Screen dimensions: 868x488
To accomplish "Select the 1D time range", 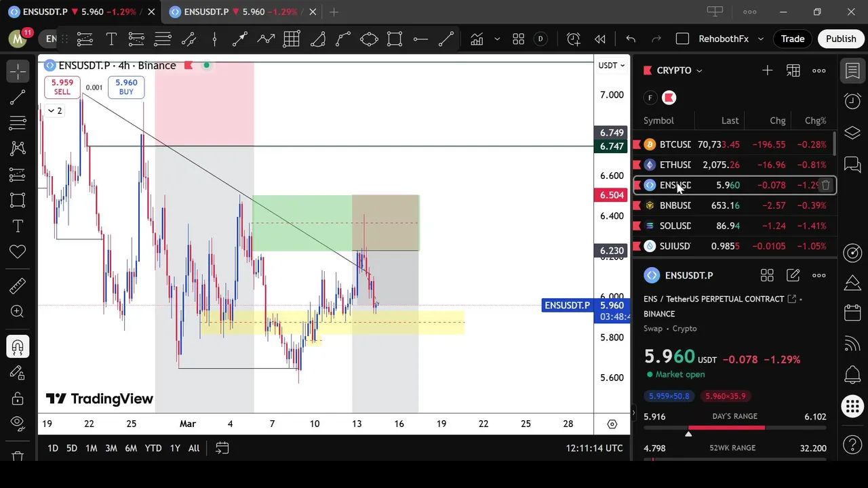I will pos(52,448).
